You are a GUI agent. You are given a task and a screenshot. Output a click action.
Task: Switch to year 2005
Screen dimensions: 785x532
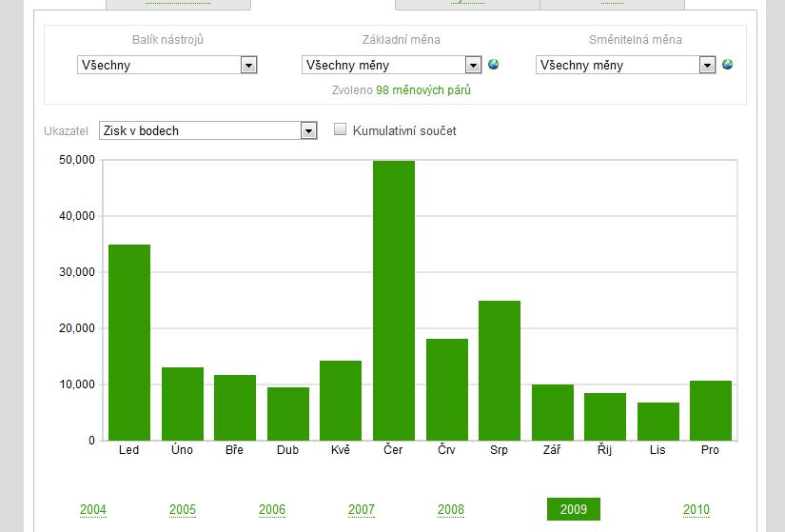tap(183, 509)
